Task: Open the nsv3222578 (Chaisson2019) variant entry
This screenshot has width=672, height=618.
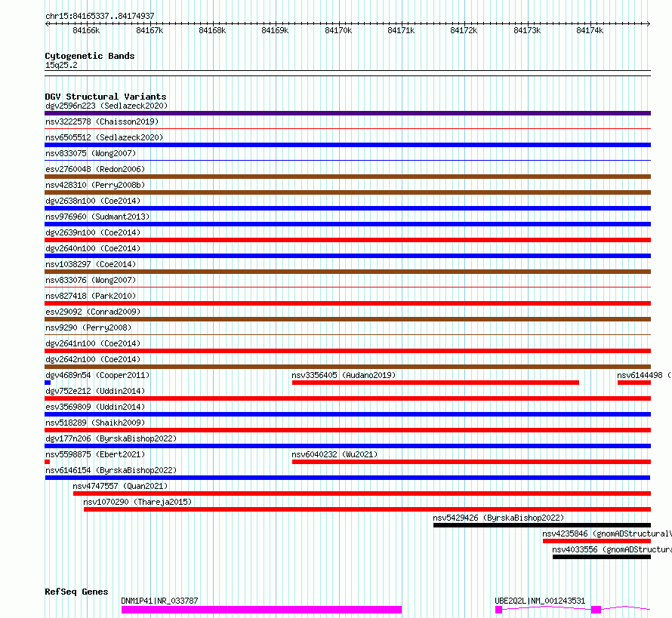Action: [102, 121]
